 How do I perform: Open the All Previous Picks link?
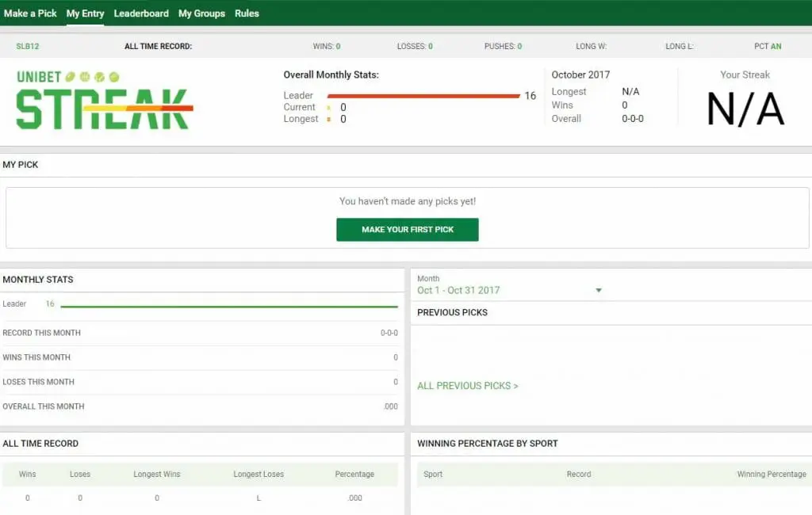(x=467, y=386)
